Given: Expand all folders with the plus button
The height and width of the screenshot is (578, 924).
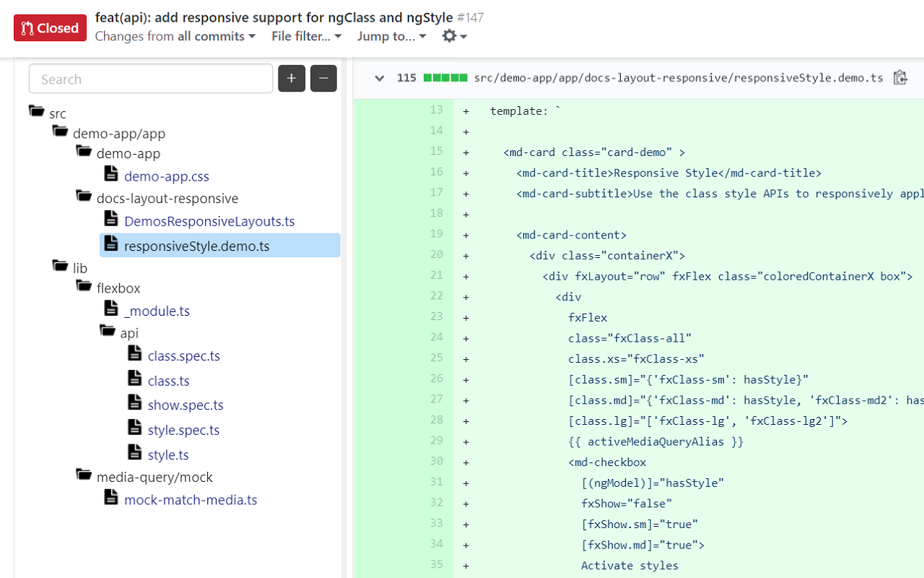Looking at the screenshot, I should coord(292,79).
